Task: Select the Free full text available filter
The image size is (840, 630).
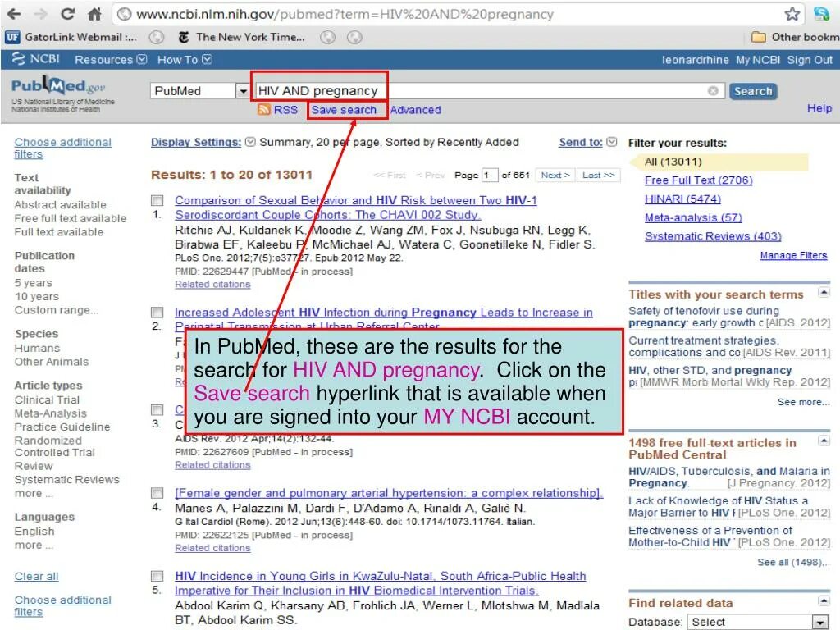Action: point(71,218)
